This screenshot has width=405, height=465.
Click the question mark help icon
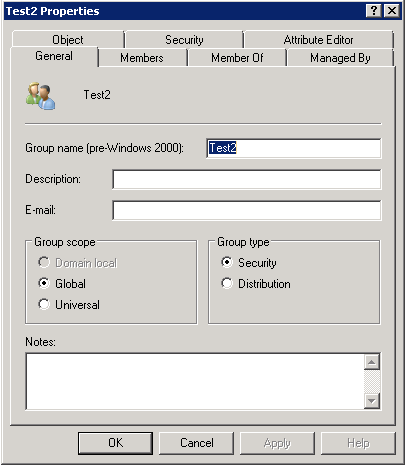coord(374,11)
